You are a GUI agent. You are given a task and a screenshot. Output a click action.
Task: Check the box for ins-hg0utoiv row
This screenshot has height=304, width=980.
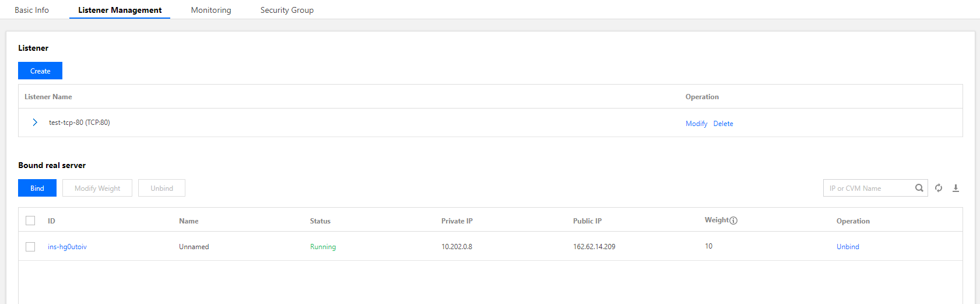[30, 247]
